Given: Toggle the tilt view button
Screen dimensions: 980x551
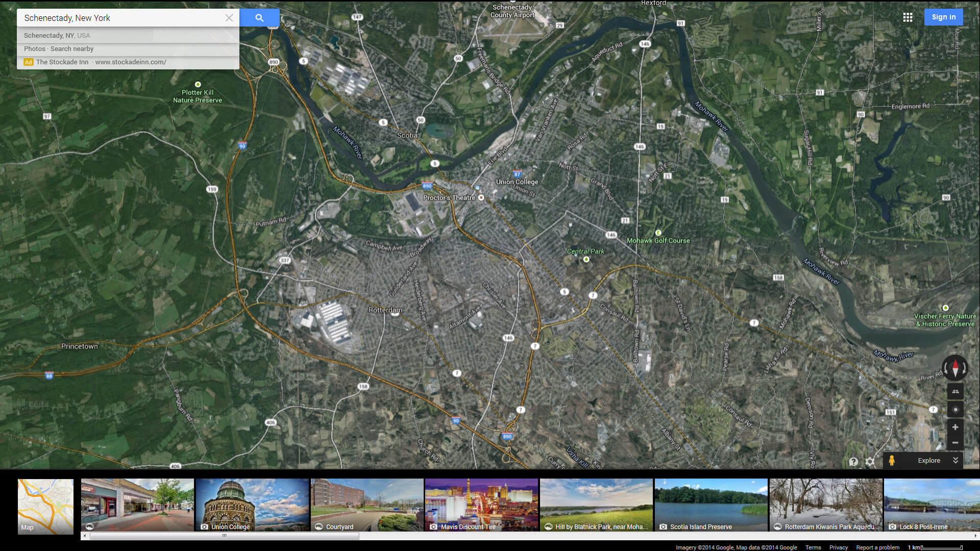Looking at the screenshot, I should pos(955,392).
